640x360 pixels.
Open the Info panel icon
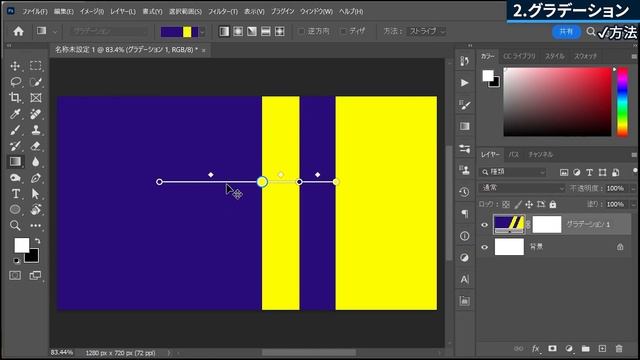coord(464,236)
